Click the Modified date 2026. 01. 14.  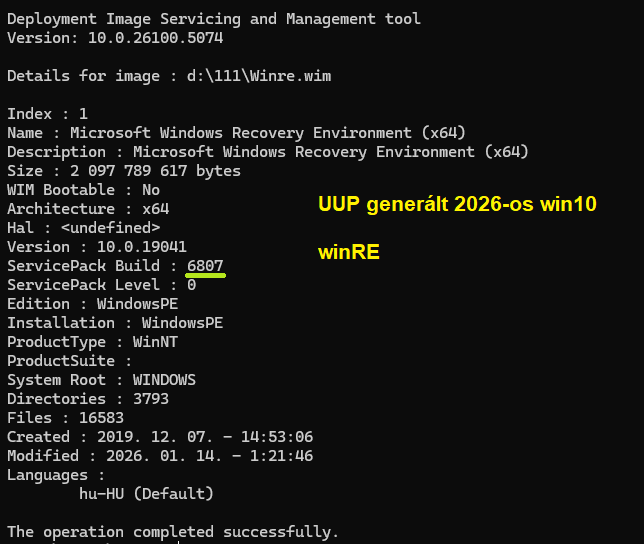tap(151, 456)
